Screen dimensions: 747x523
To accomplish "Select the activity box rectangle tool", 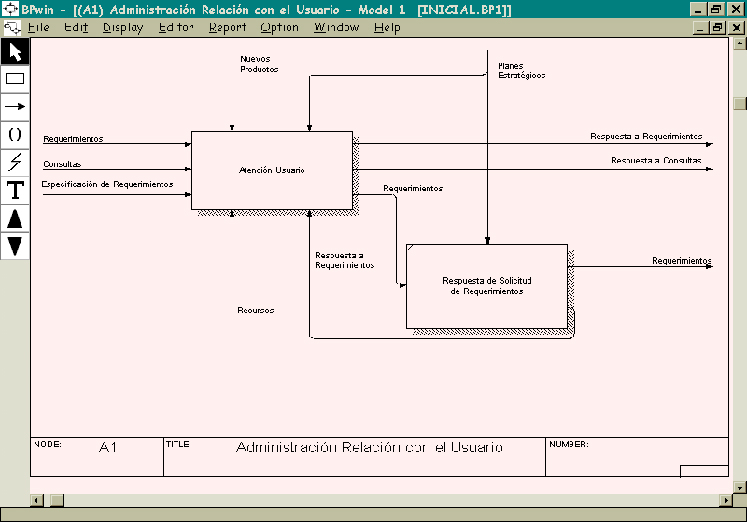I will pos(15,78).
